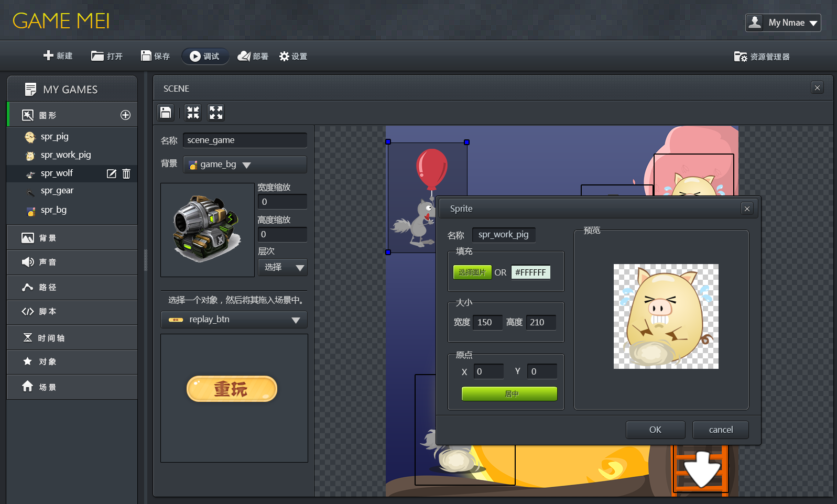
Task: Expand the layer (层次) select dropdown
Action: click(x=282, y=267)
